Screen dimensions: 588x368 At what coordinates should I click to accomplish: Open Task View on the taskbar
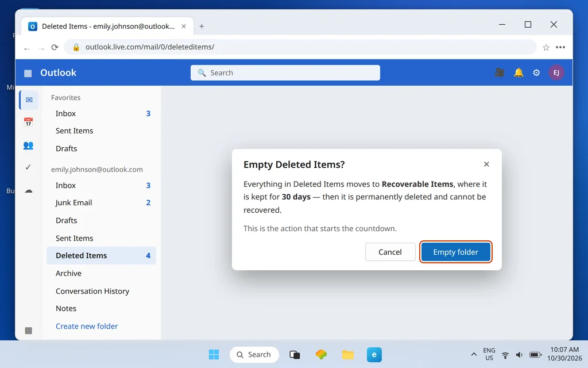(x=295, y=354)
